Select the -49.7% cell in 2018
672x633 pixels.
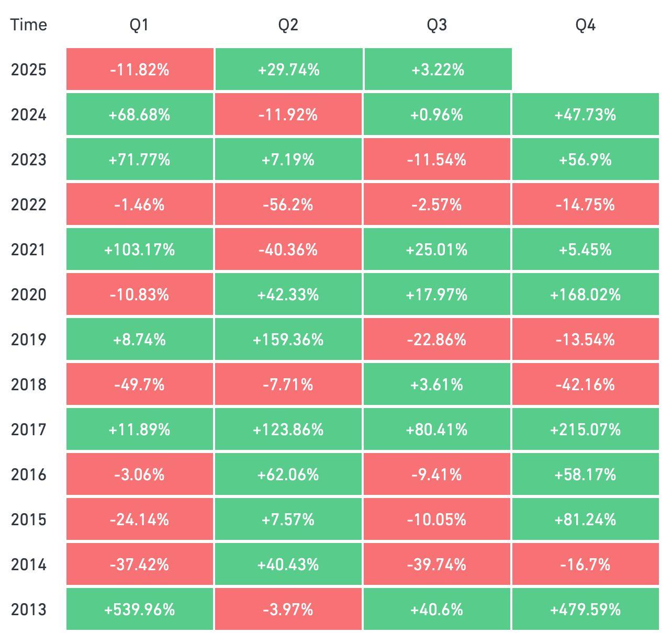(139, 385)
